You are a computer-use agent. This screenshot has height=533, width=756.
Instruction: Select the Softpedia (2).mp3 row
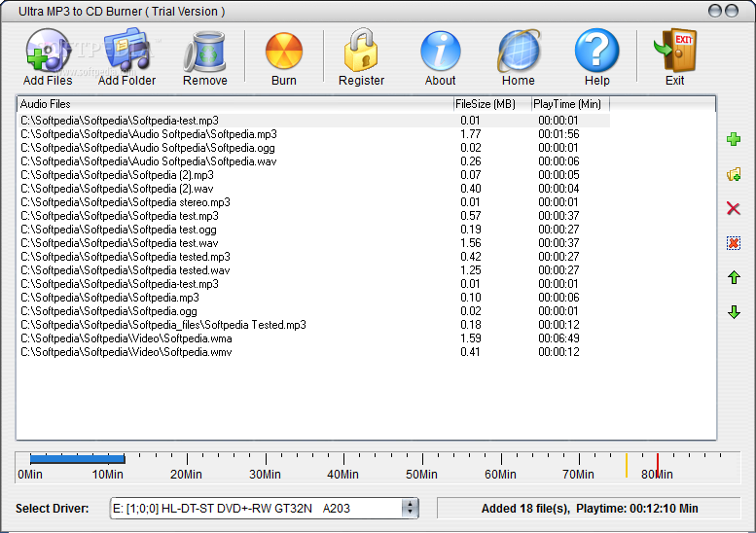coord(314,175)
